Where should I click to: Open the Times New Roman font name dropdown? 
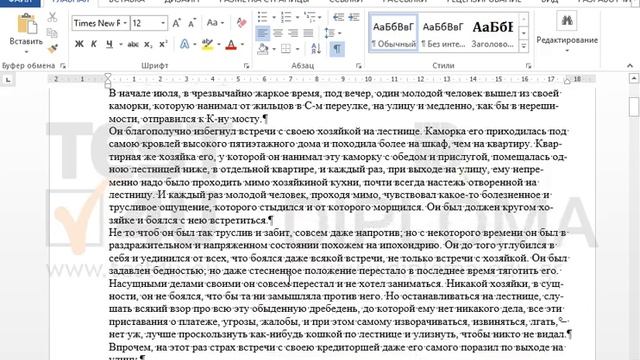coord(125,23)
